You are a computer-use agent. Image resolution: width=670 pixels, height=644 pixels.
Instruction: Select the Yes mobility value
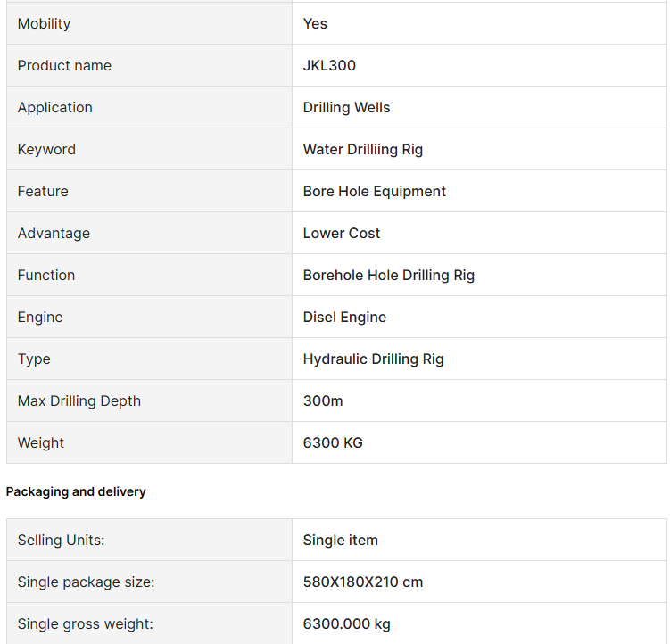tap(315, 23)
